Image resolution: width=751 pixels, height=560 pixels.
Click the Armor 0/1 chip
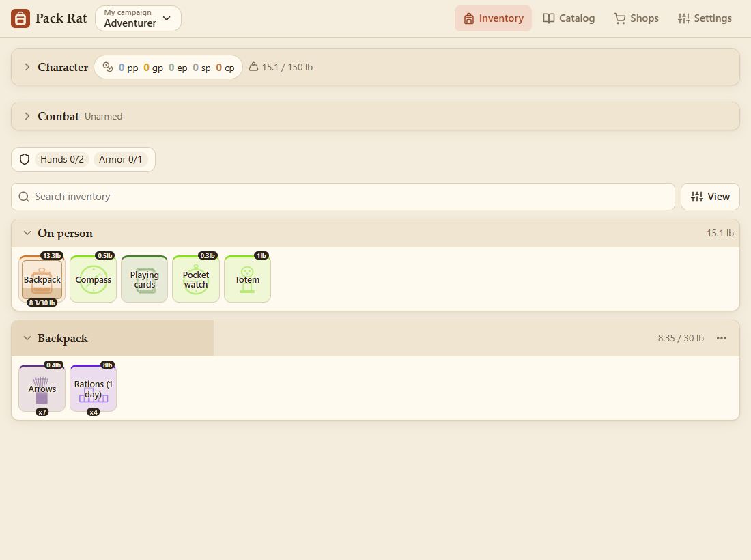click(x=120, y=160)
